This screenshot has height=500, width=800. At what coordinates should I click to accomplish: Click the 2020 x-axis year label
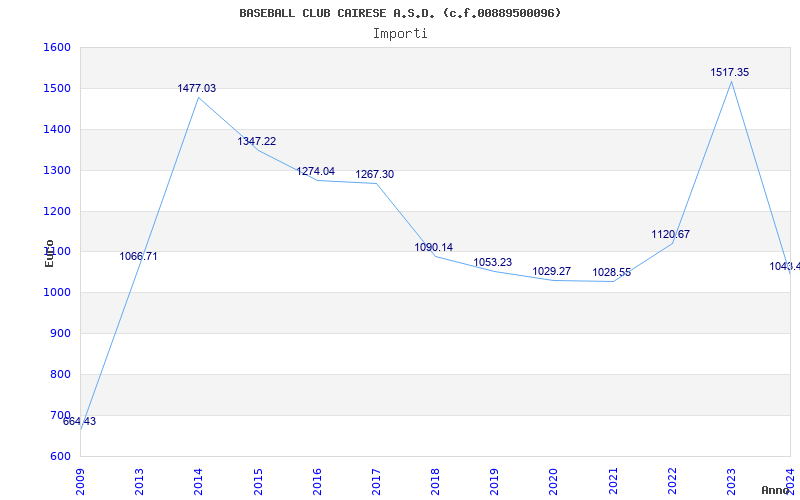point(554,481)
